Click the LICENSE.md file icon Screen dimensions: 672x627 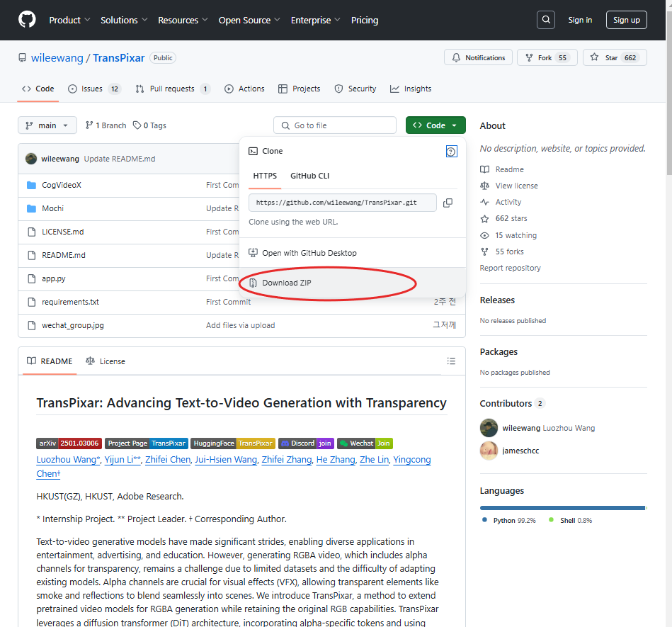[31, 232]
